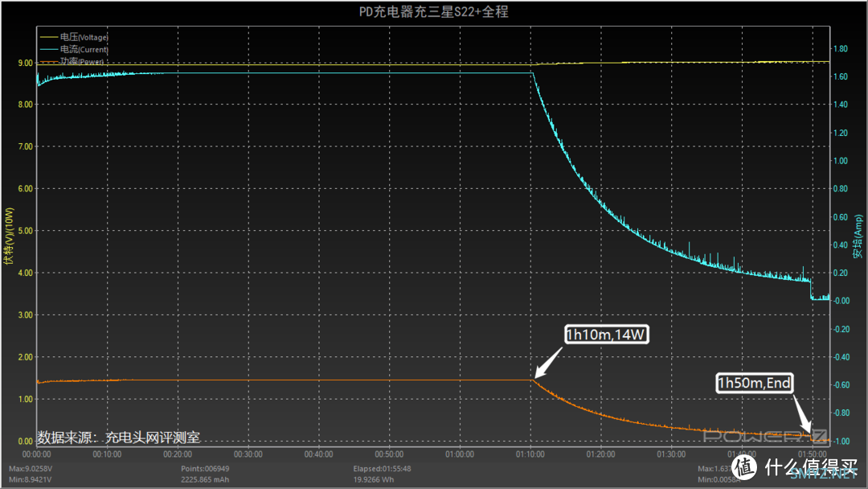Click the 0.80 amp right axis label
Image resolution: width=868 pixels, height=489 pixels.
tap(841, 188)
